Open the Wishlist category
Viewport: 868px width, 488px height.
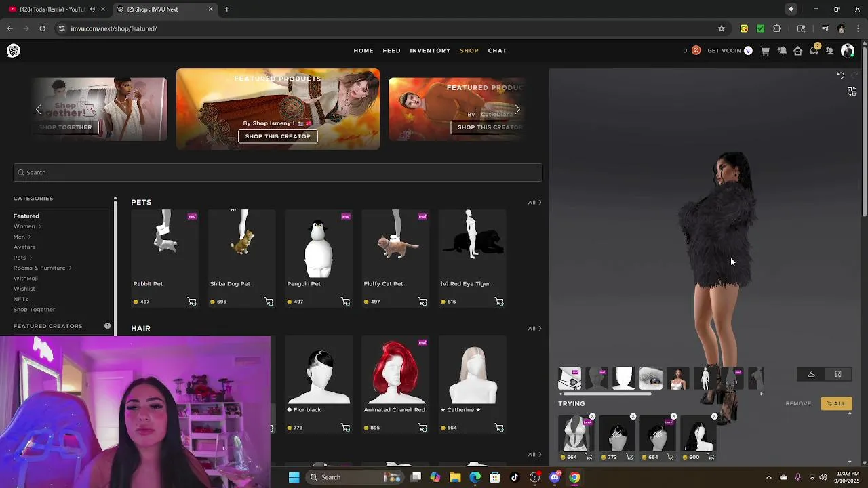[24, 289]
